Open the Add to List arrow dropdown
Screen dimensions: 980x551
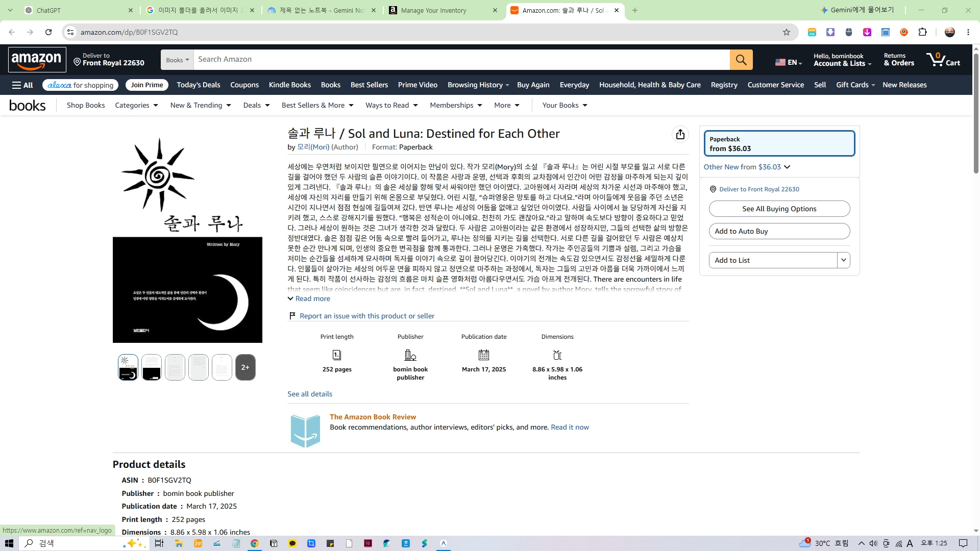[844, 260]
